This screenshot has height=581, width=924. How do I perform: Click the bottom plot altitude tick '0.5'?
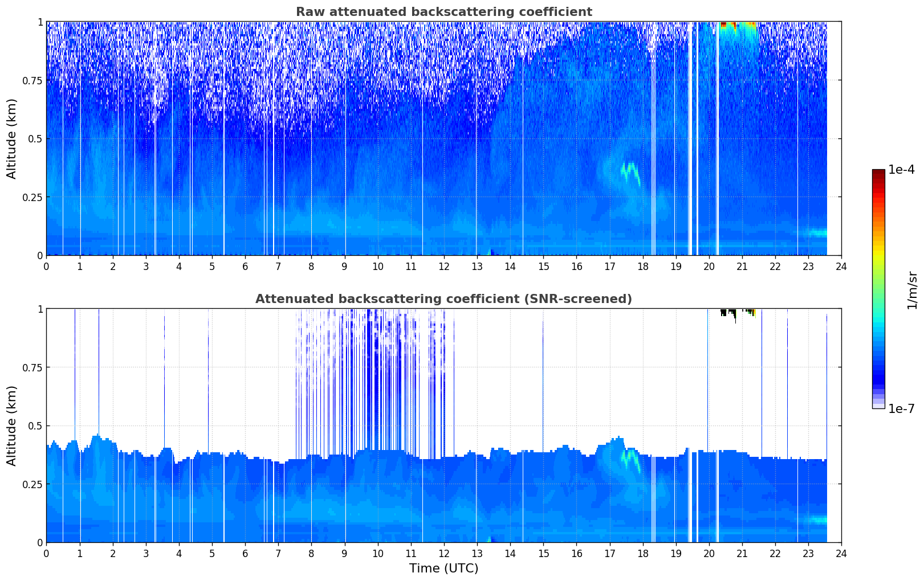pos(35,425)
